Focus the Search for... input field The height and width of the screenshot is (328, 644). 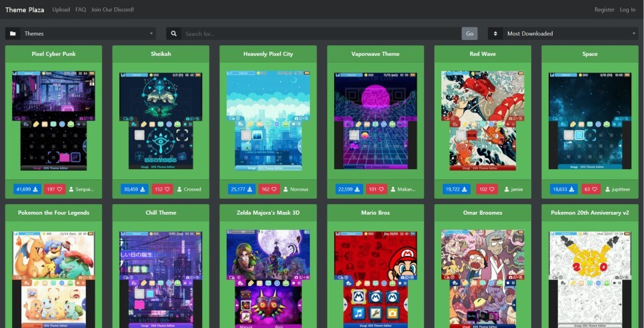point(321,33)
